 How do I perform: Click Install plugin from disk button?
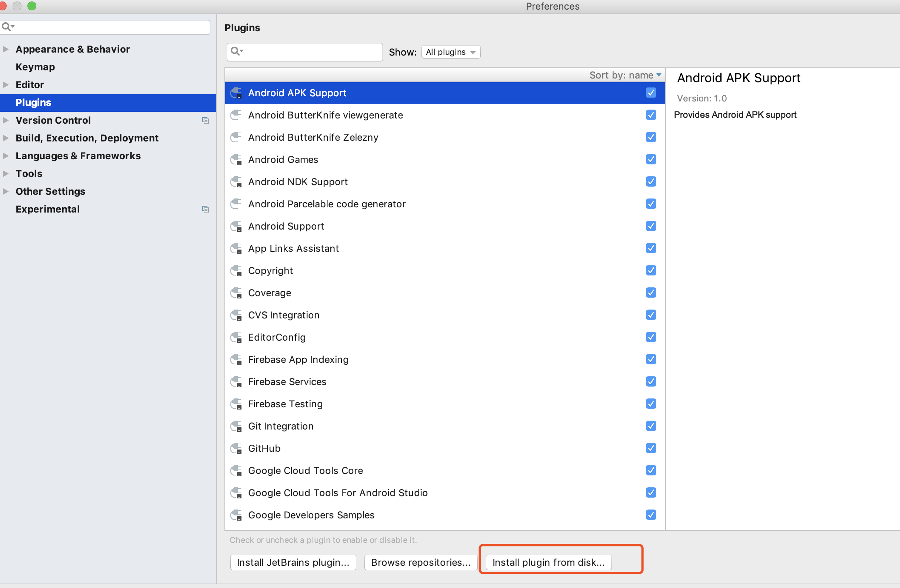pos(548,562)
